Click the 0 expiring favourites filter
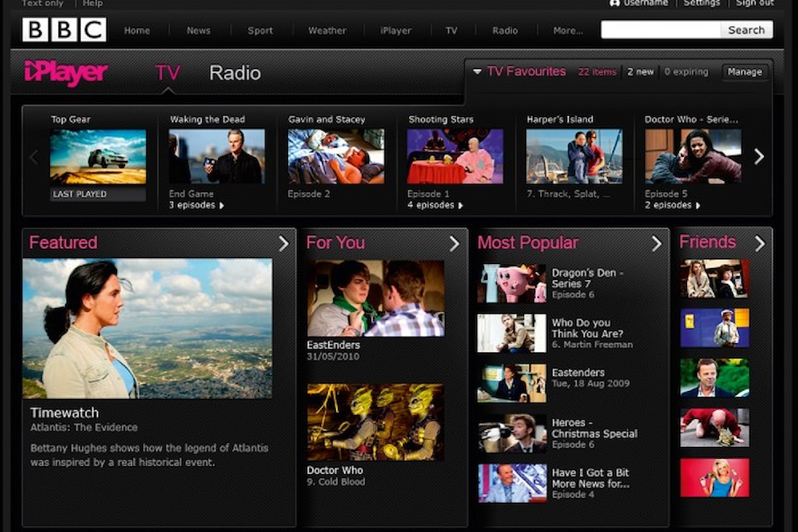 point(686,72)
